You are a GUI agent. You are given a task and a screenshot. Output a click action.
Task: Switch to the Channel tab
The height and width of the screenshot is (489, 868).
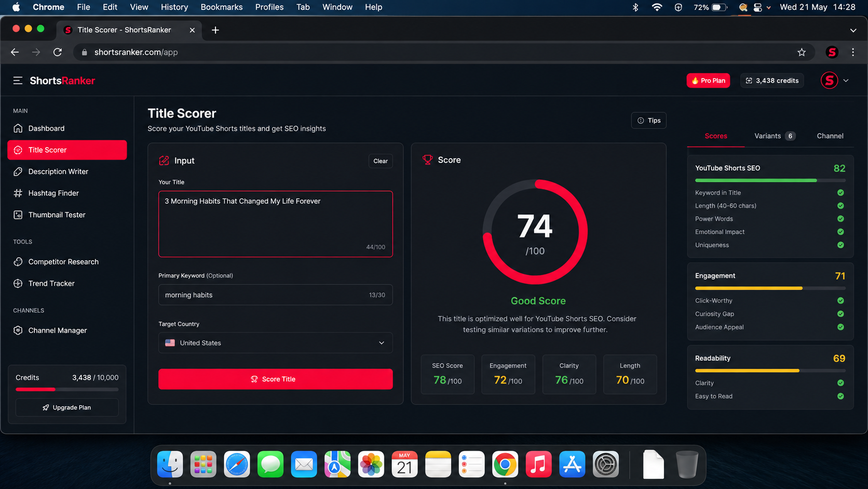click(830, 136)
